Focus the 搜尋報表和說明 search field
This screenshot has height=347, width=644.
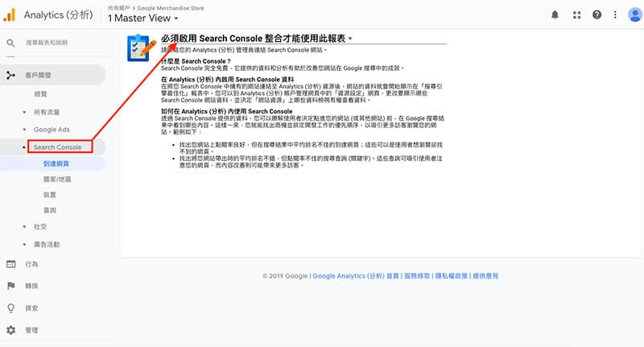coord(47,43)
